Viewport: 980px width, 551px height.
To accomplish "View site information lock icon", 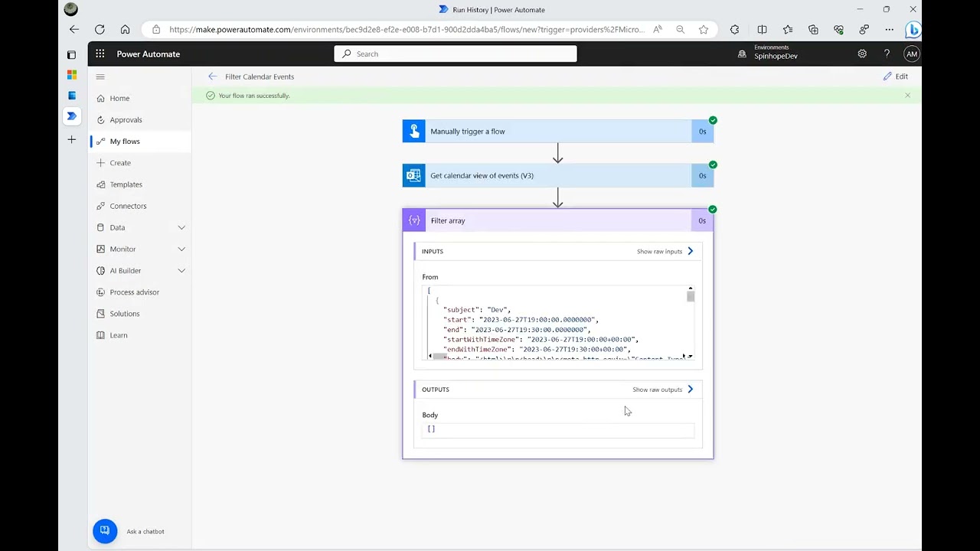I will tap(156, 29).
